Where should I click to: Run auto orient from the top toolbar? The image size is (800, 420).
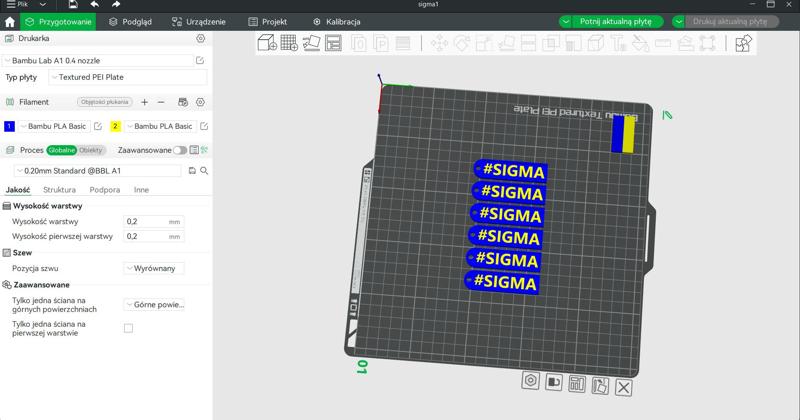coord(311,43)
